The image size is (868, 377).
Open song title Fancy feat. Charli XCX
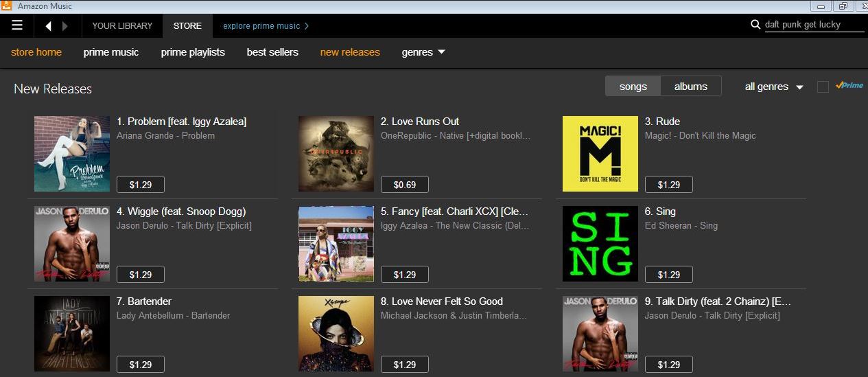pyautogui.click(x=455, y=212)
